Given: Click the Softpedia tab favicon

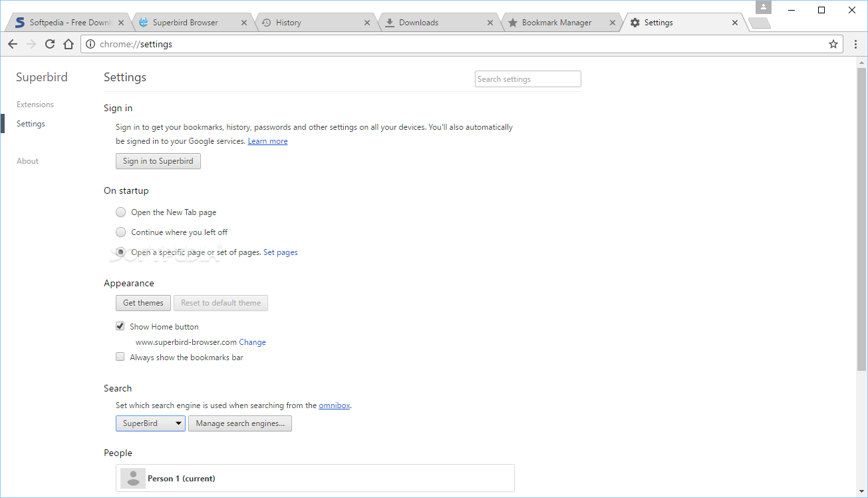Looking at the screenshot, I should [20, 23].
